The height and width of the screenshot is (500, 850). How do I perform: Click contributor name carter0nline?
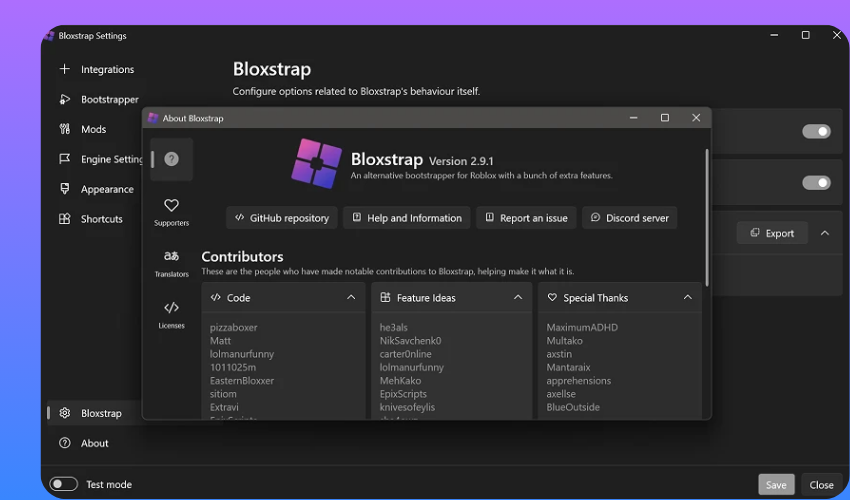coord(405,354)
